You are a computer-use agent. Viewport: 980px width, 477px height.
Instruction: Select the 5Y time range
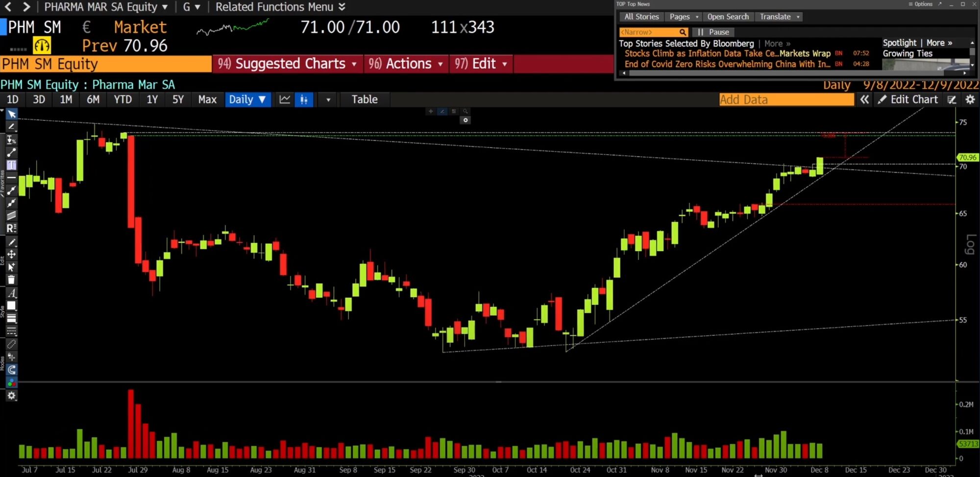178,100
